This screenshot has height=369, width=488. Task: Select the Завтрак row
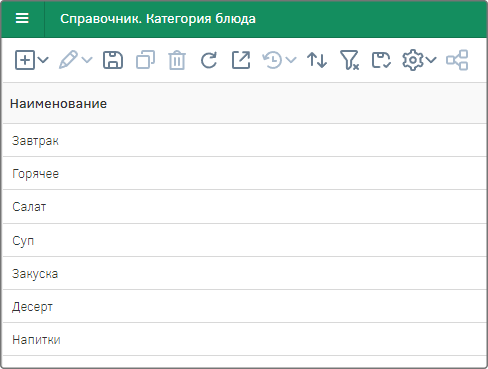(x=245, y=140)
